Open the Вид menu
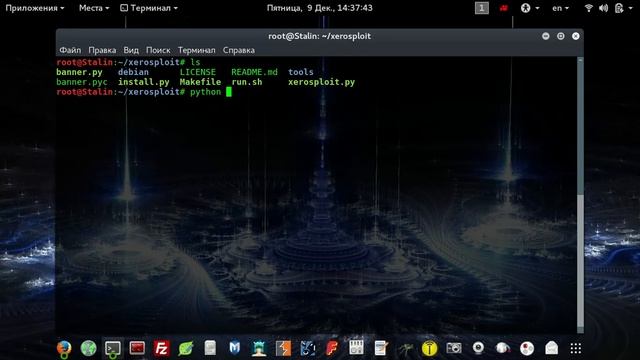The image size is (640, 360). pyautogui.click(x=131, y=50)
